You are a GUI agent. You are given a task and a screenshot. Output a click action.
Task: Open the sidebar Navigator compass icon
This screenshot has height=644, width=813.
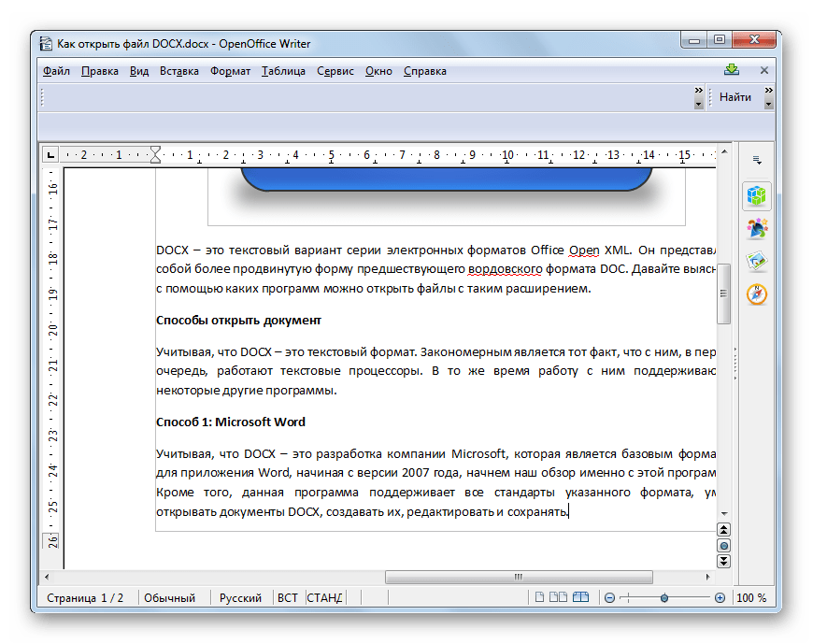click(757, 293)
